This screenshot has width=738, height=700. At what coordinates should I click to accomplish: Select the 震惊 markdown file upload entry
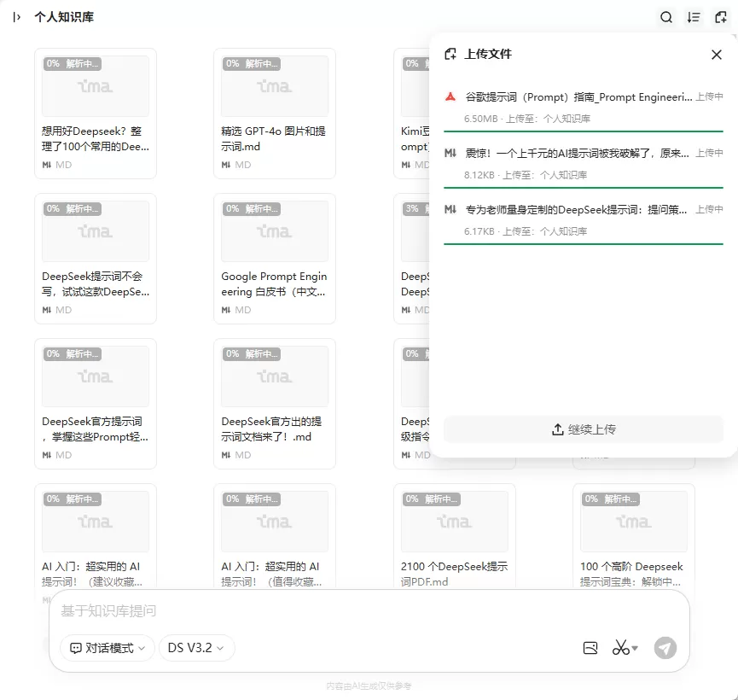tap(584, 163)
